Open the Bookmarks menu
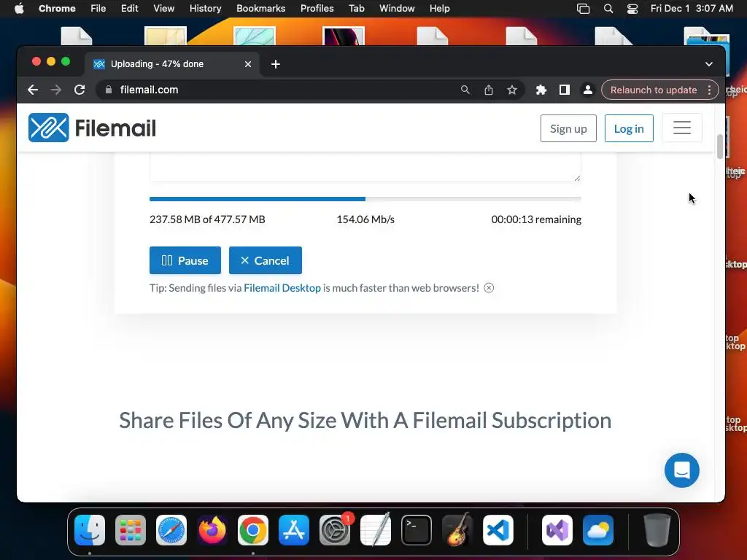 pyautogui.click(x=260, y=9)
